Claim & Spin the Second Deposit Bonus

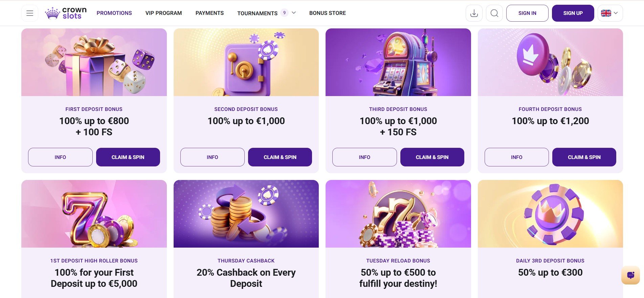tap(280, 157)
